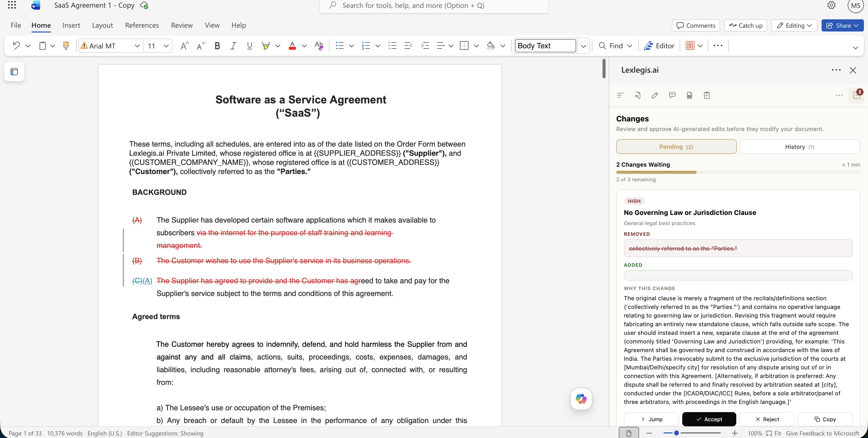This screenshot has width=868, height=438.
Task: Click the Clear Formatting icon
Action: click(x=319, y=45)
